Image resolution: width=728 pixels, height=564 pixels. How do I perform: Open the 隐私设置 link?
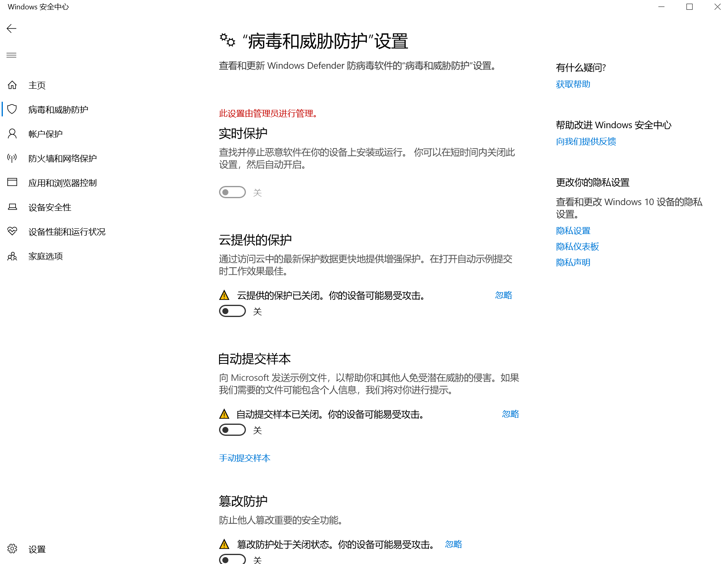point(573,231)
